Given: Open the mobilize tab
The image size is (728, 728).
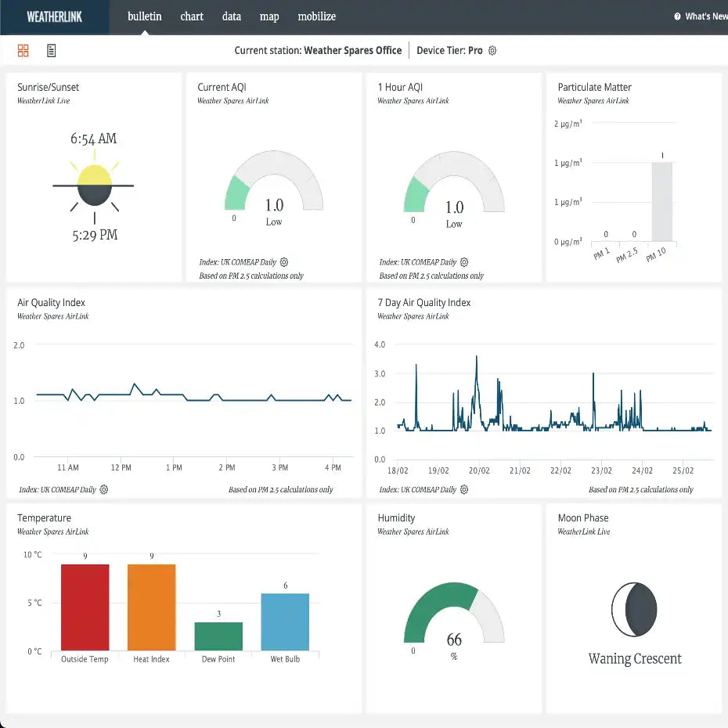Looking at the screenshot, I should pyautogui.click(x=317, y=16).
